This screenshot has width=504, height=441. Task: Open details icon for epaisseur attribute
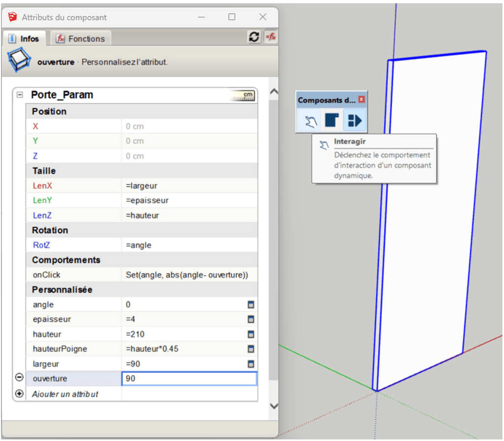point(251,319)
